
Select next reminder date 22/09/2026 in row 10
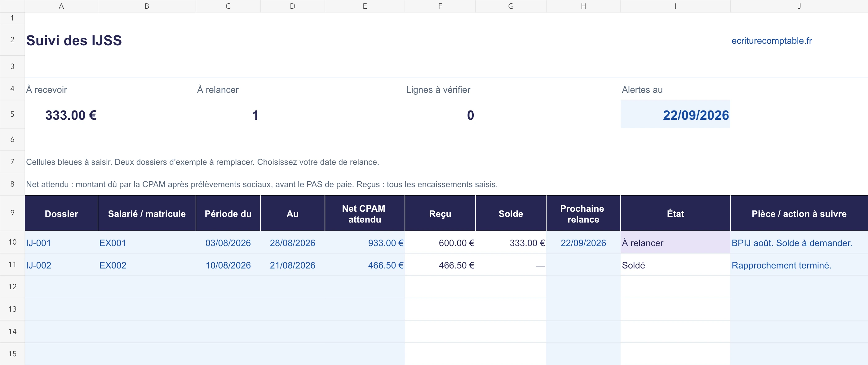583,242
